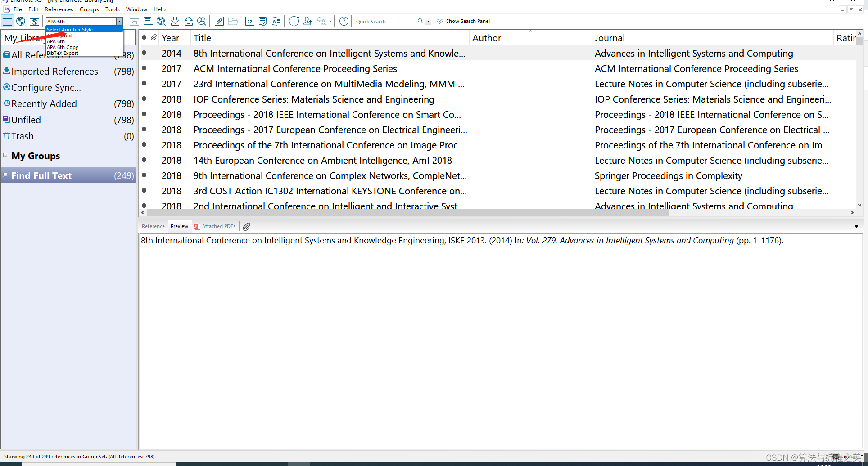
Task: Click the Share Library icon
Action: pyautogui.click(x=307, y=21)
